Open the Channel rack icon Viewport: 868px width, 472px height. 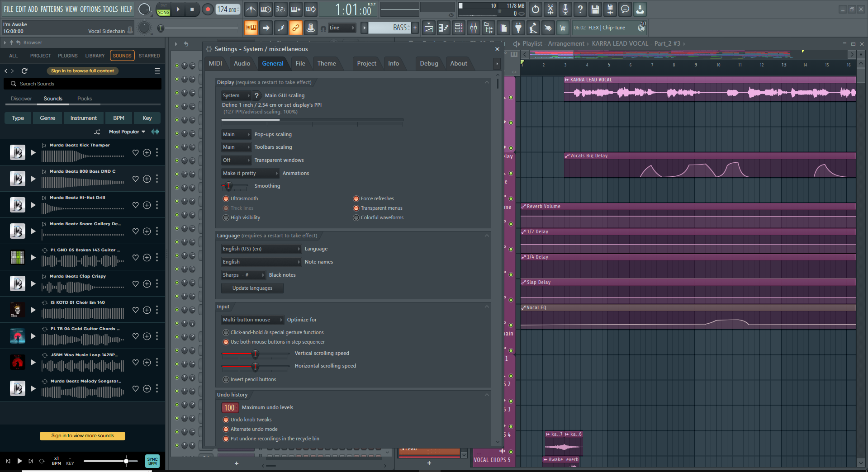458,28
